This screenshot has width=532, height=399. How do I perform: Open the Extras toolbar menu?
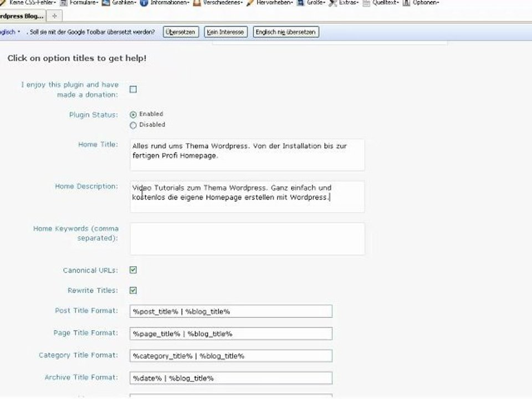point(344,3)
